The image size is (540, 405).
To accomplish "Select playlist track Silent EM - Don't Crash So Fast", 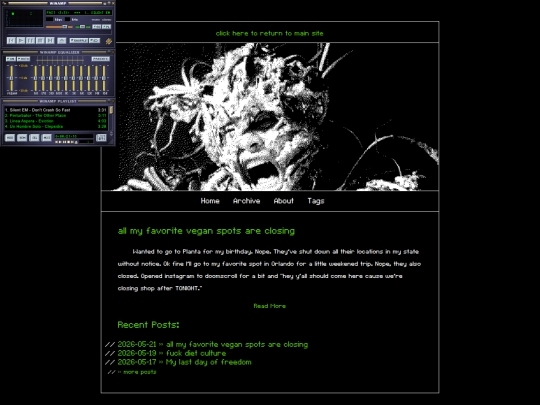I will click(55, 110).
